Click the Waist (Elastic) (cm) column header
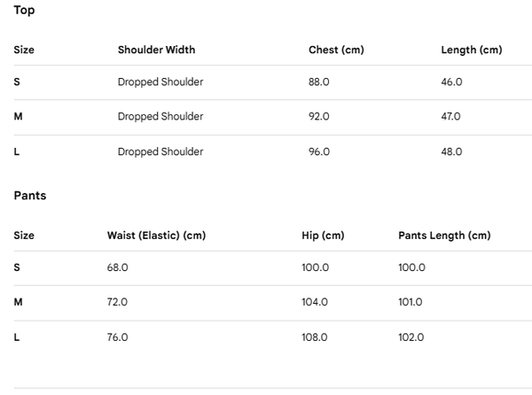The width and height of the screenshot is (532, 395). click(x=156, y=236)
